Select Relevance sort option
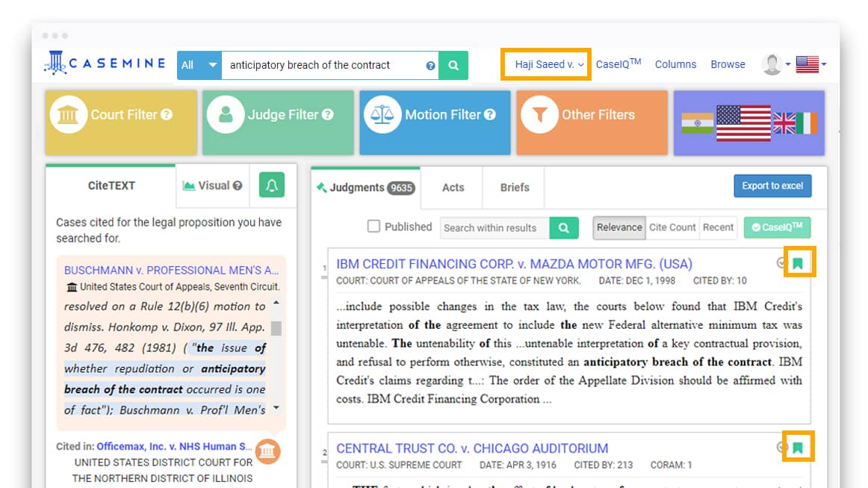Screen dimensions: 868x488 click(x=619, y=227)
